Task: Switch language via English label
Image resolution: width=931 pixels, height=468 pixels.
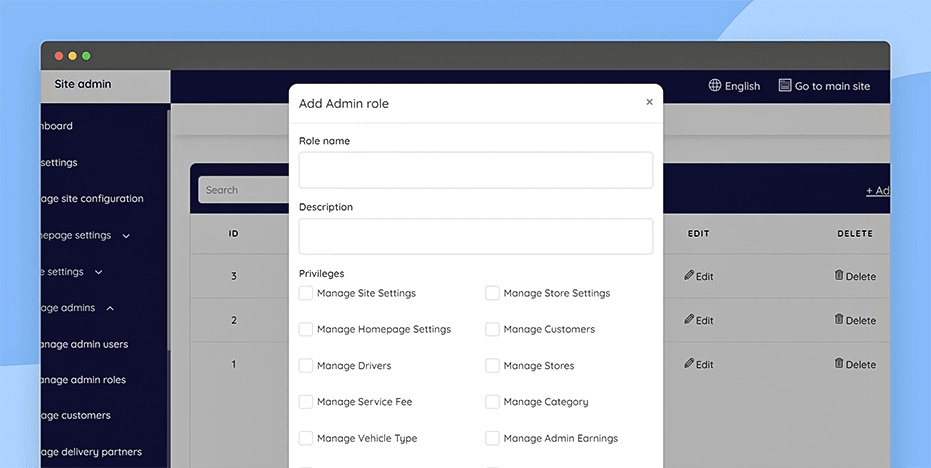Action: tap(742, 86)
